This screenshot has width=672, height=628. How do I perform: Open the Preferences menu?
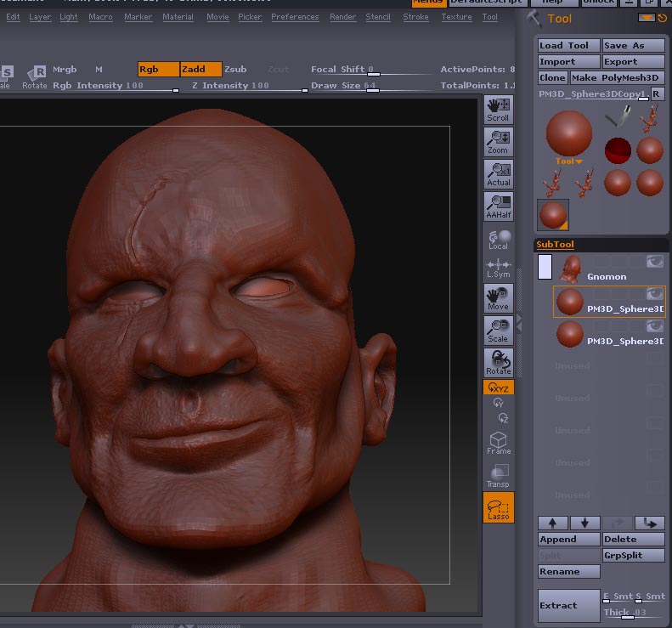pos(295,17)
